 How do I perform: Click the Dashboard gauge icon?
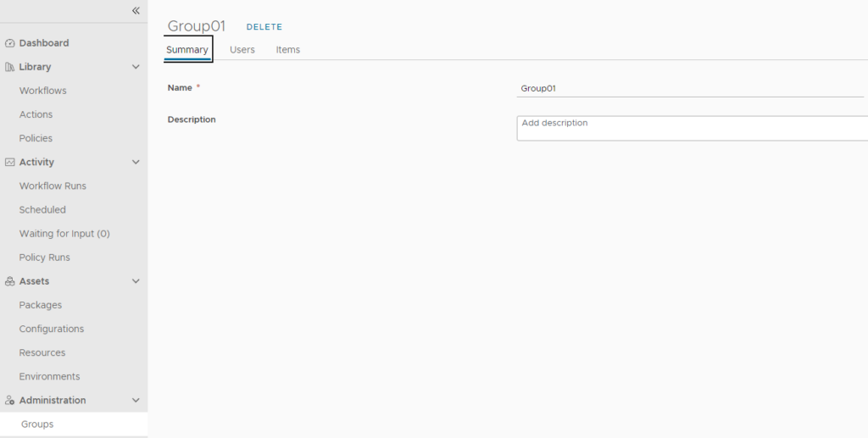[x=9, y=43]
